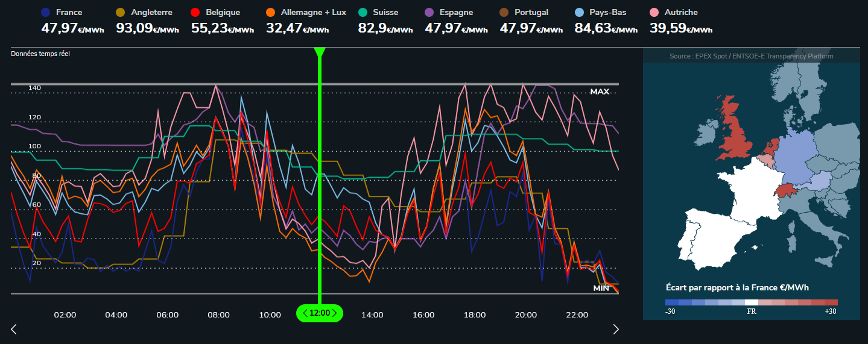Click the red +30 end of color scale

[x=832, y=302]
